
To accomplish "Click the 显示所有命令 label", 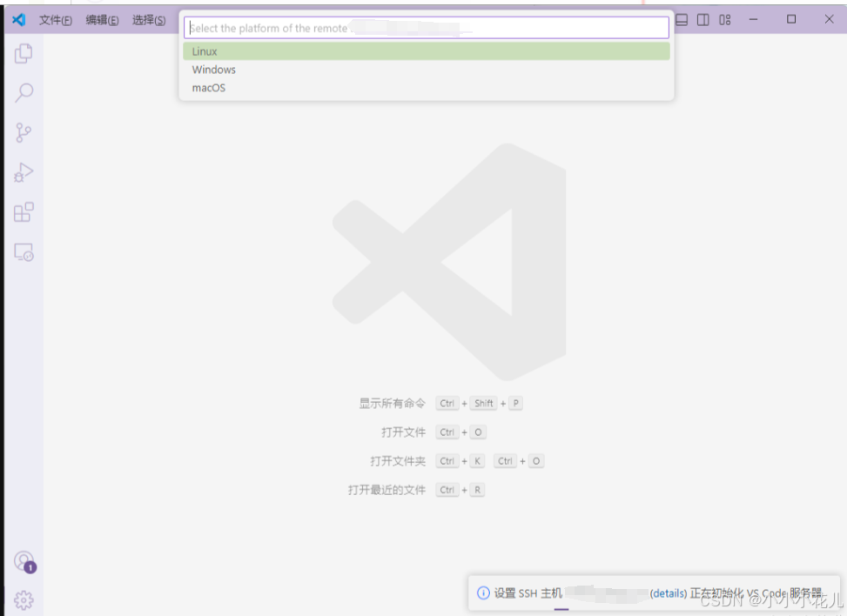I will pos(393,404).
